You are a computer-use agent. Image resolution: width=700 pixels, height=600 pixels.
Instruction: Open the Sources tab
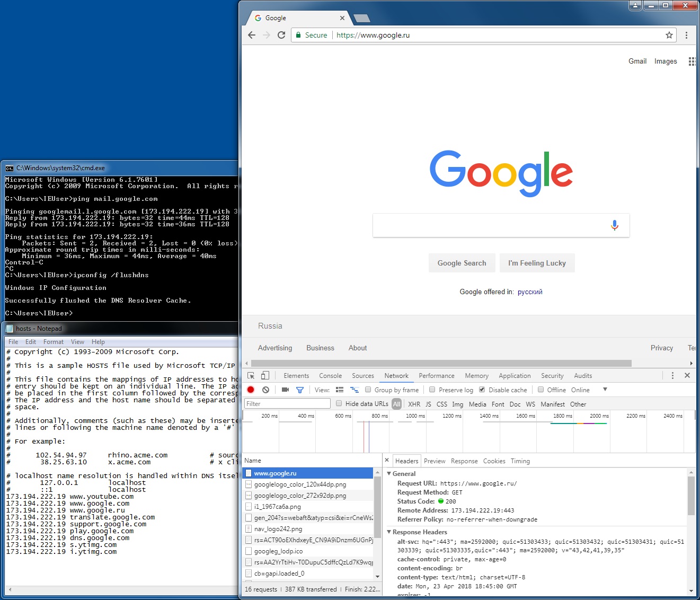tap(363, 375)
